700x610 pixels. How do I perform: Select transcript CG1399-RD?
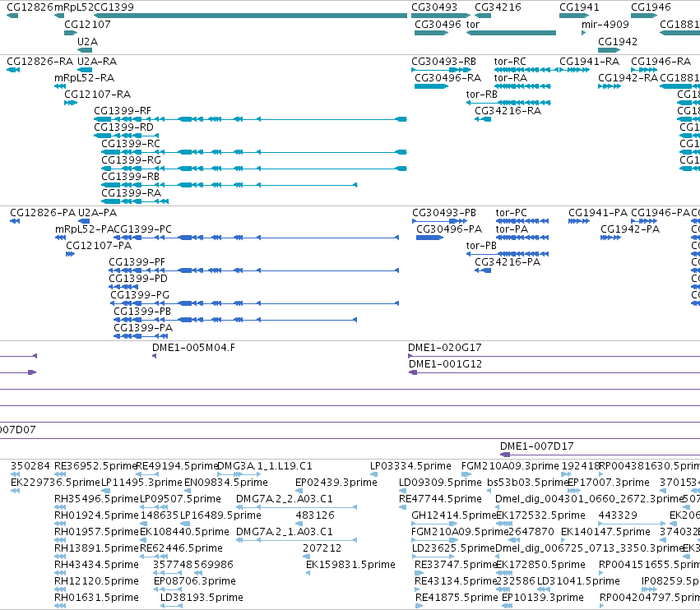tap(126, 136)
